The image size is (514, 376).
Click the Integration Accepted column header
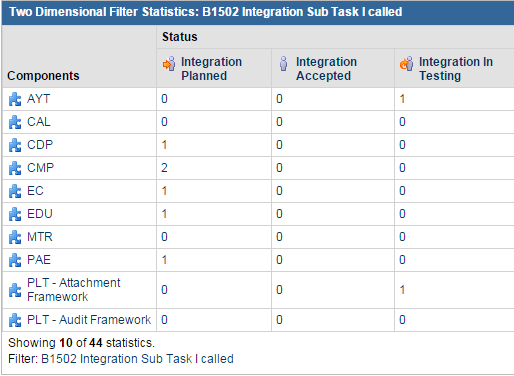[x=326, y=69]
